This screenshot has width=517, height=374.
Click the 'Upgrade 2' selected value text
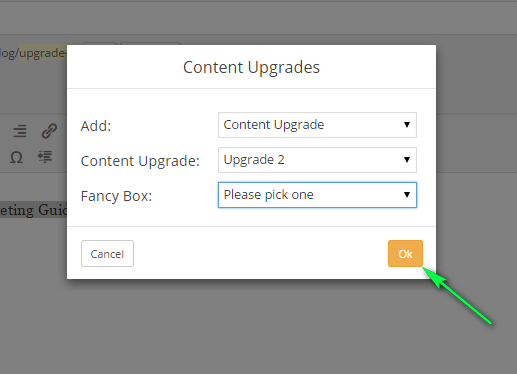254,160
